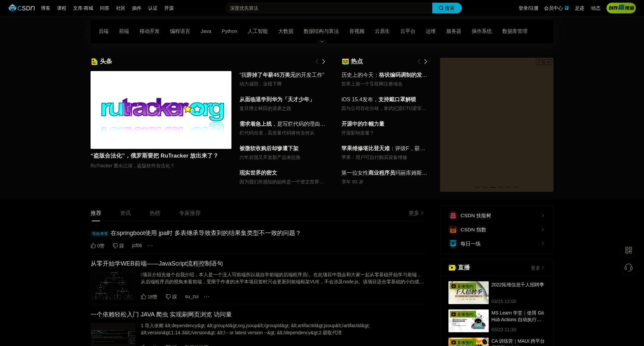
Task: Open 更多 in the 直播 panel
Action: pyautogui.click(x=537, y=268)
